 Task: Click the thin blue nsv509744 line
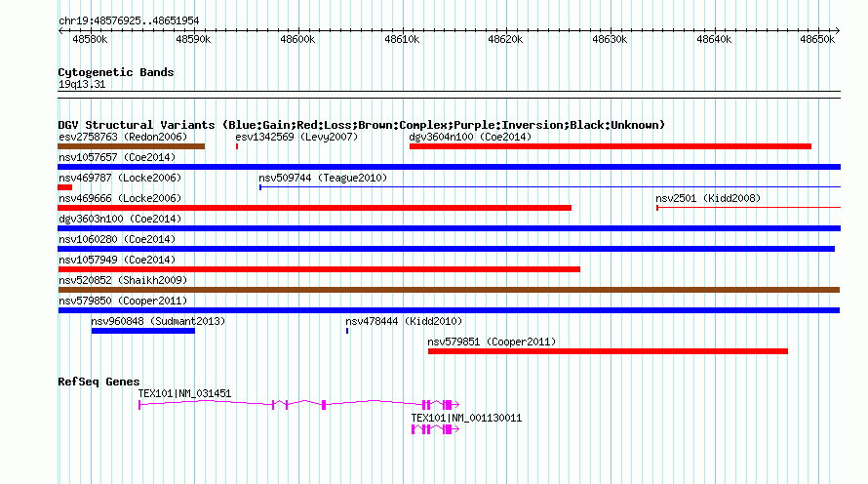click(550, 187)
